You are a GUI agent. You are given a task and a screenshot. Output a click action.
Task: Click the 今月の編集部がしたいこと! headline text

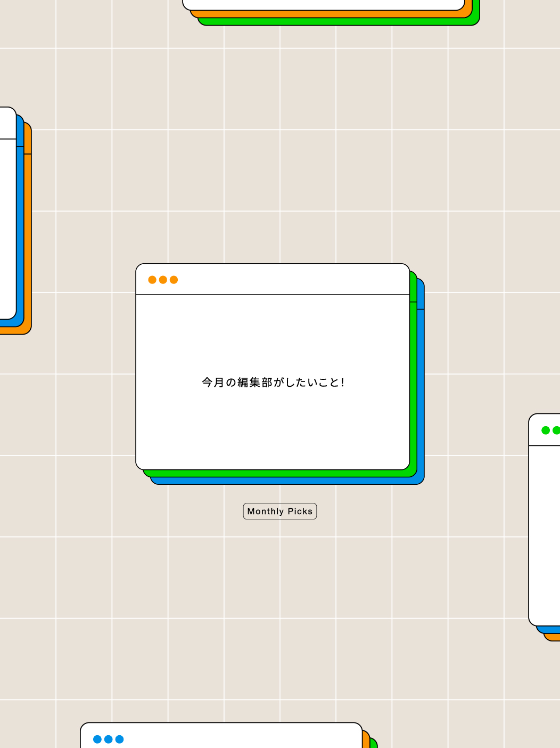point(273,383)
